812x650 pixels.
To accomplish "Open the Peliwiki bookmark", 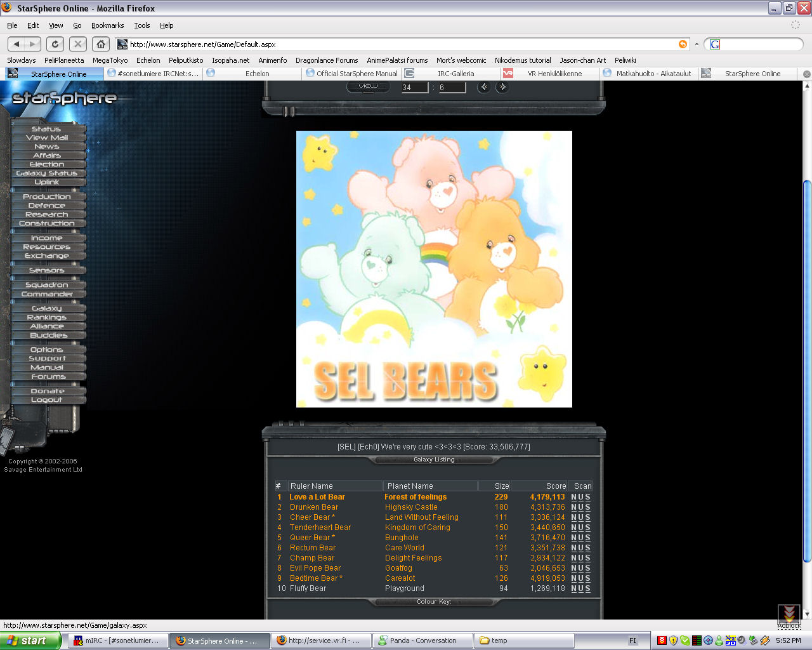I will 625,60.
